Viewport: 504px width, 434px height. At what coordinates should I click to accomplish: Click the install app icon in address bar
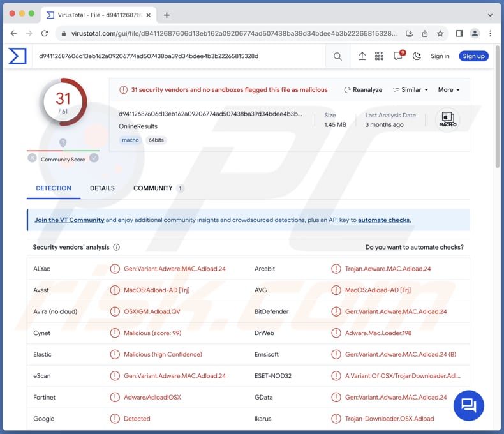409,33
